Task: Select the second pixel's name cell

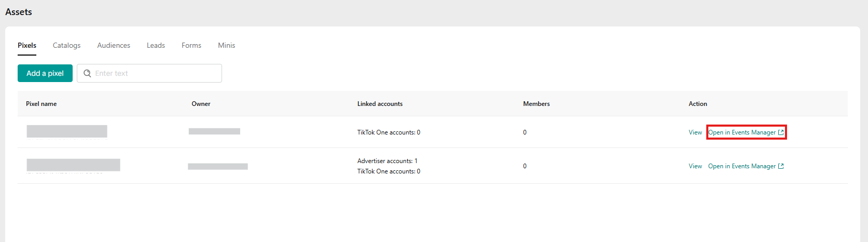Action: pyautogui.click(x=73, y=165)
